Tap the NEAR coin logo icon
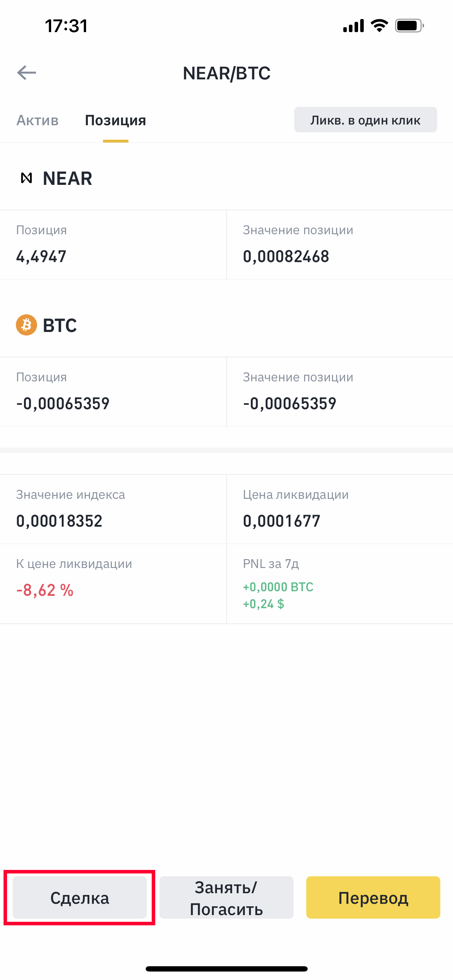This screenshot has height=980, width=453. pos(26,178)
